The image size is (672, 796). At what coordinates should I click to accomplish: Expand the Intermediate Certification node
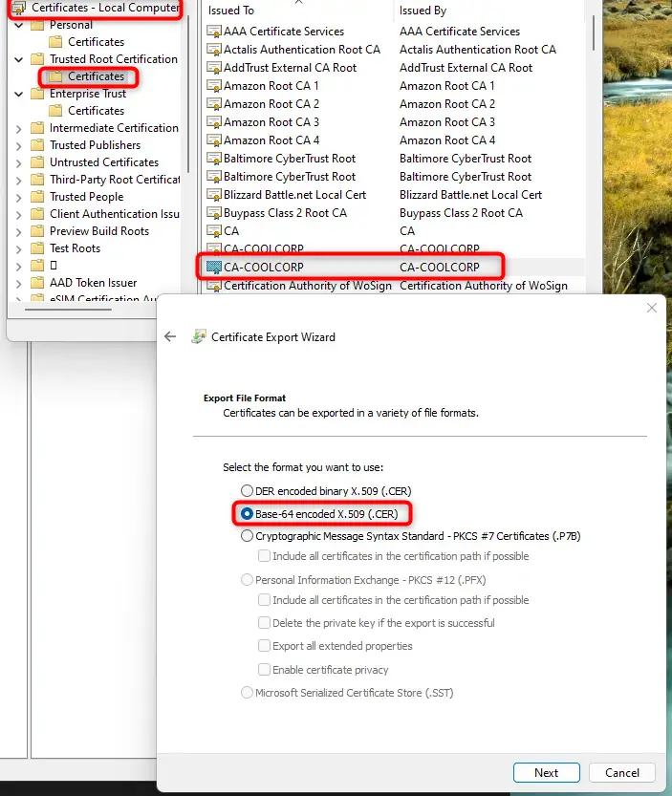click(x=19, y=128)
